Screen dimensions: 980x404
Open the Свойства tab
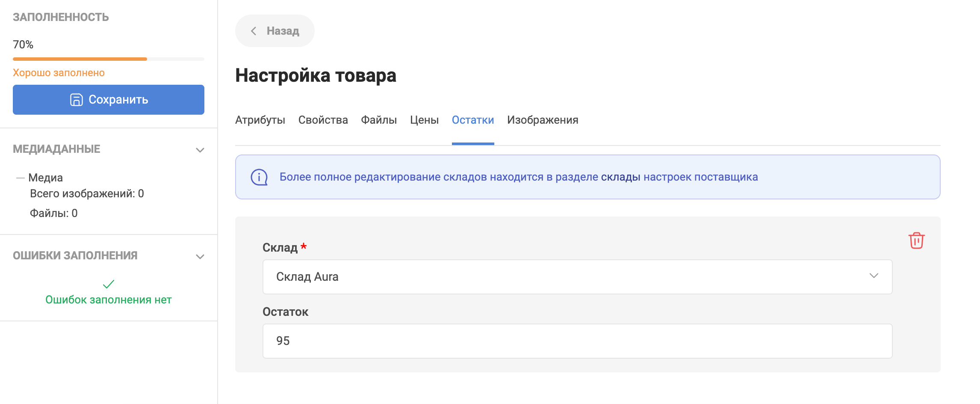(x=323, y=120)
